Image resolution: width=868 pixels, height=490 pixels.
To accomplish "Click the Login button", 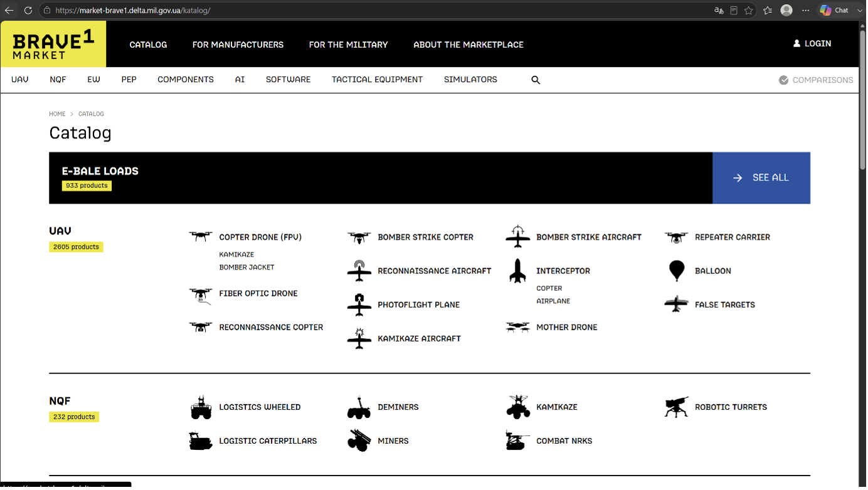I will pos(812,43).
